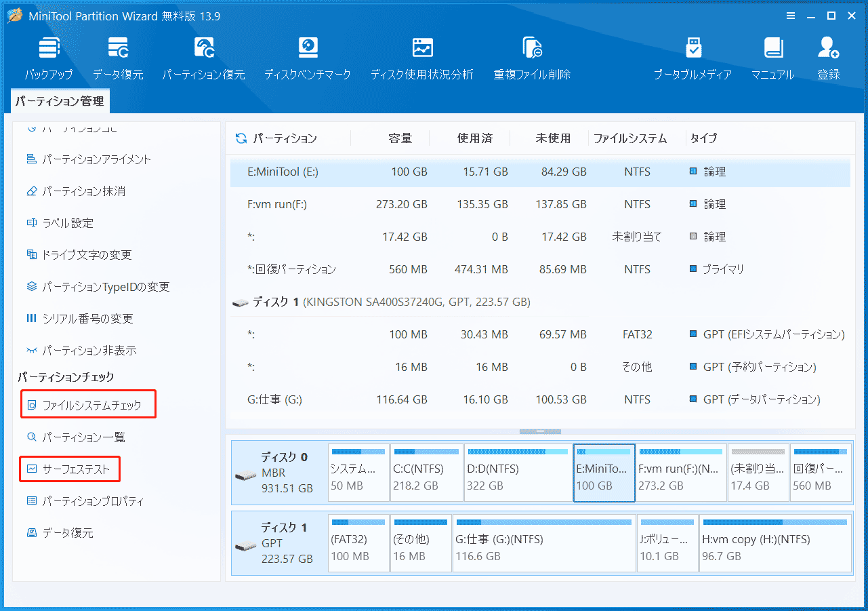Select the 16 MB その他 reserved row
868x611 pixels.
tap(540, 368)
